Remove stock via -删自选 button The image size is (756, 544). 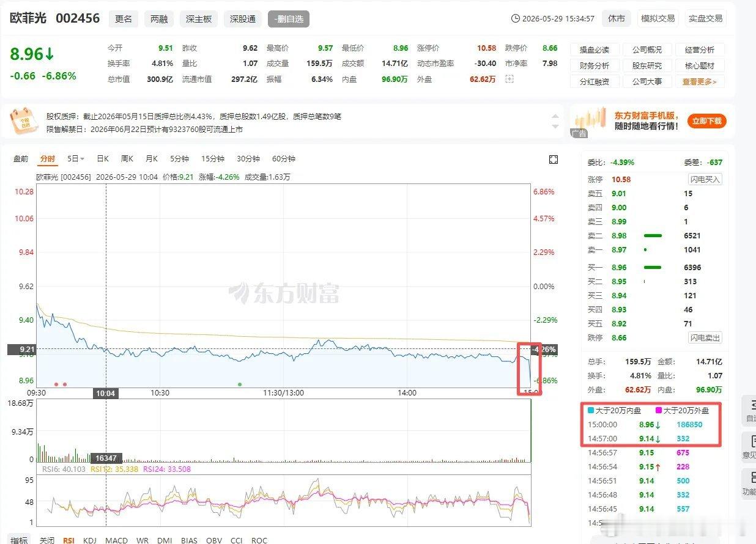pos(289,19)
